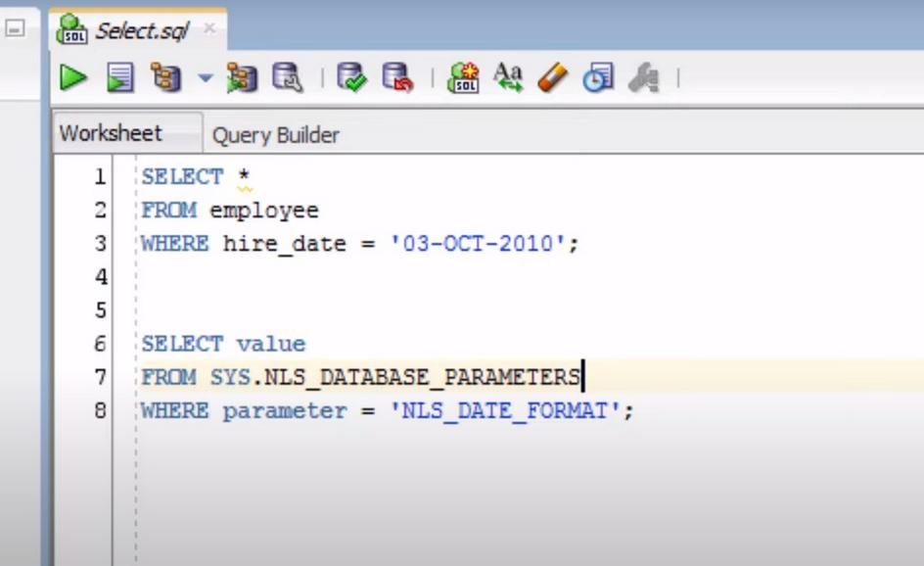Run the current SQL statement
This screenshot has width=924, height=566.
point(71,78)
